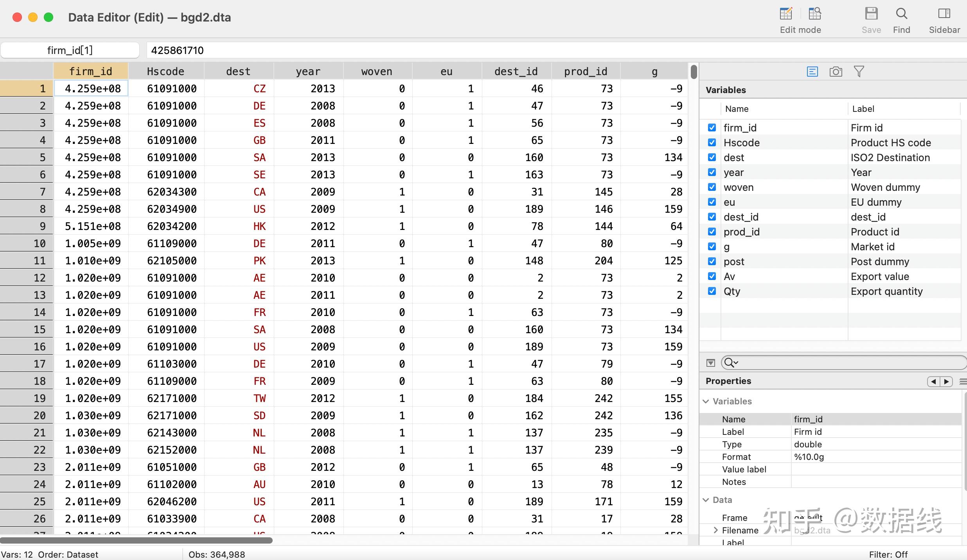Uncheck the woven variable checkbox
Viewport: 967px width, 560px height.
point(712,187)
